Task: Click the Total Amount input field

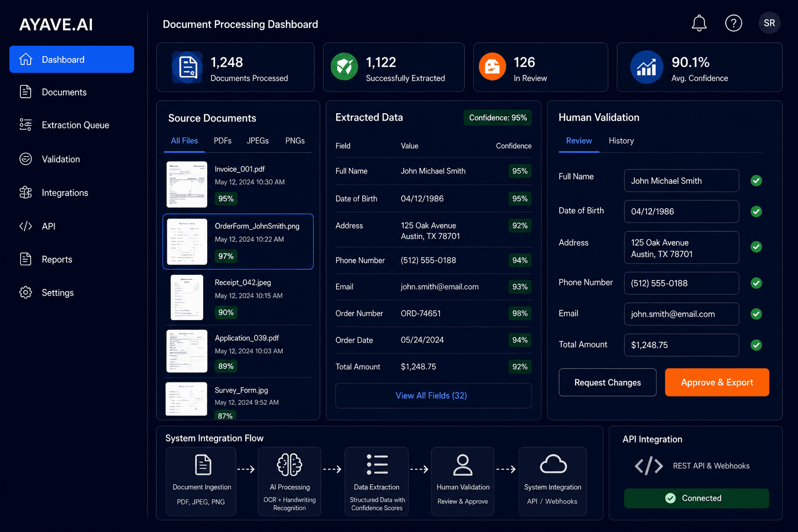Action: coord(682,345)
